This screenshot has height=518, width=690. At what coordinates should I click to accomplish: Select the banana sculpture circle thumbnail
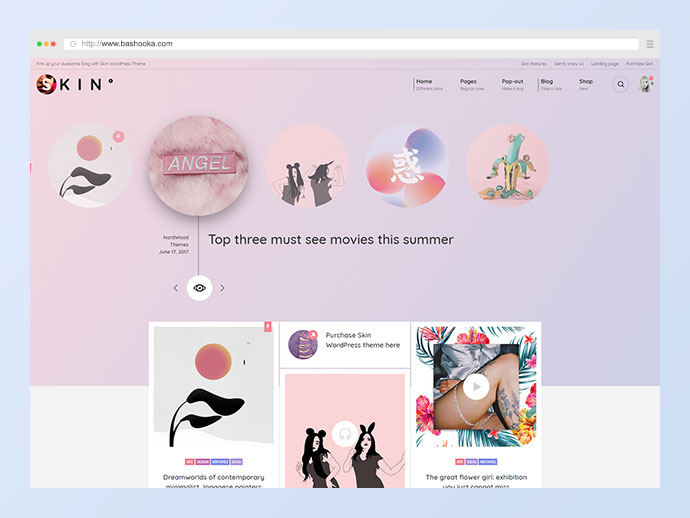507,165
